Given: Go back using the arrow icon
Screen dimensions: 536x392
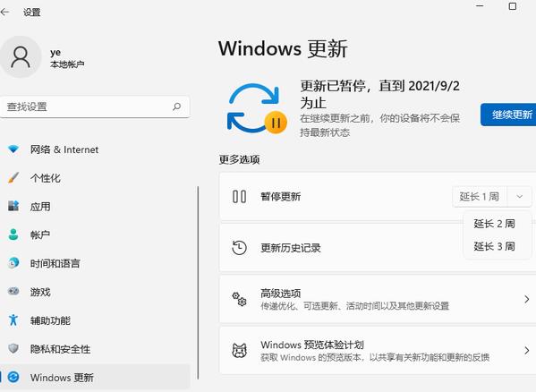Looking at the screenshot, I should click(4, 13).
